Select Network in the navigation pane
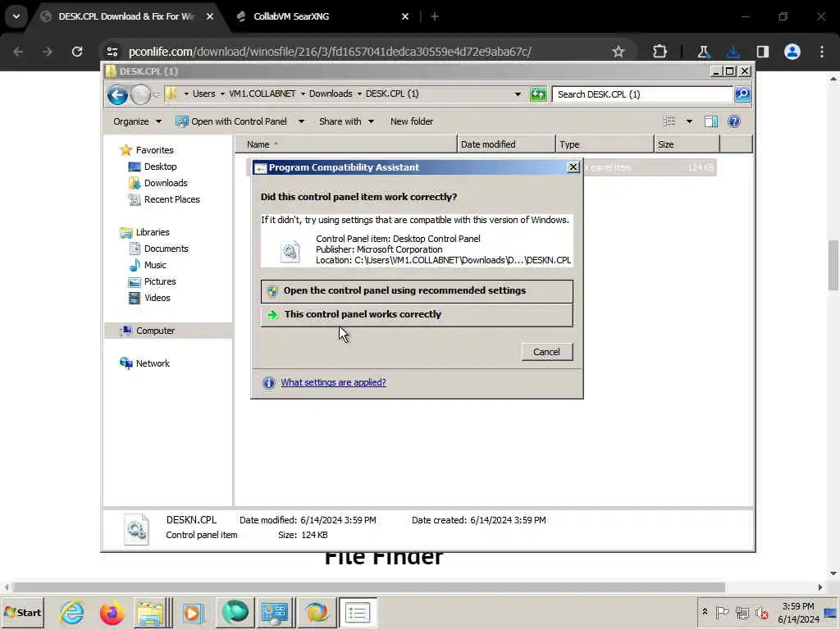 point(152,363)
